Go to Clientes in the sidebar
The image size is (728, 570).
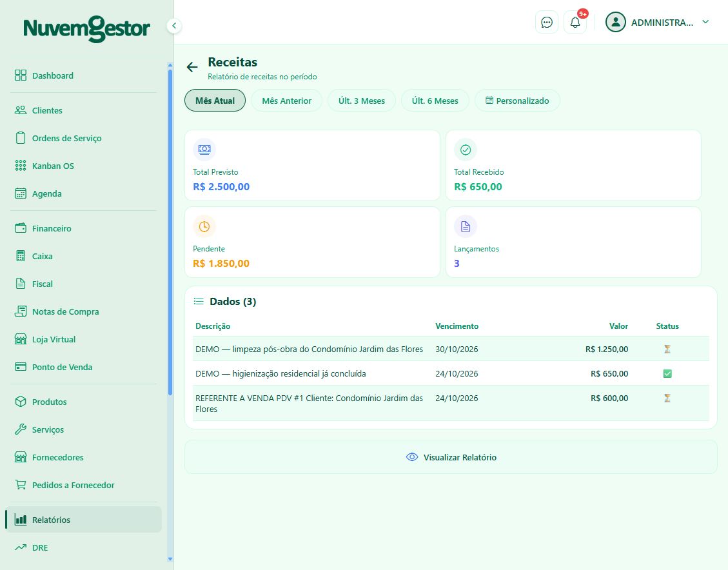[84, 110]
